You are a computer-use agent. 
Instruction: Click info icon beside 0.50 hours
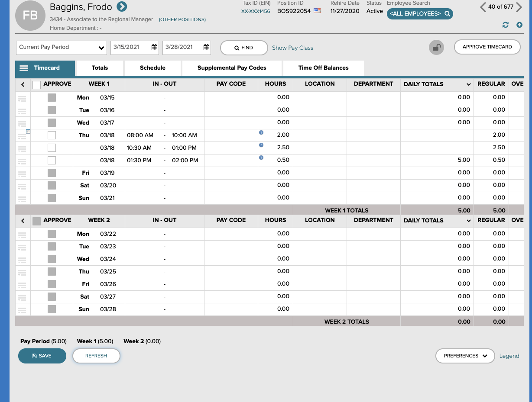(x=261, y=158)
